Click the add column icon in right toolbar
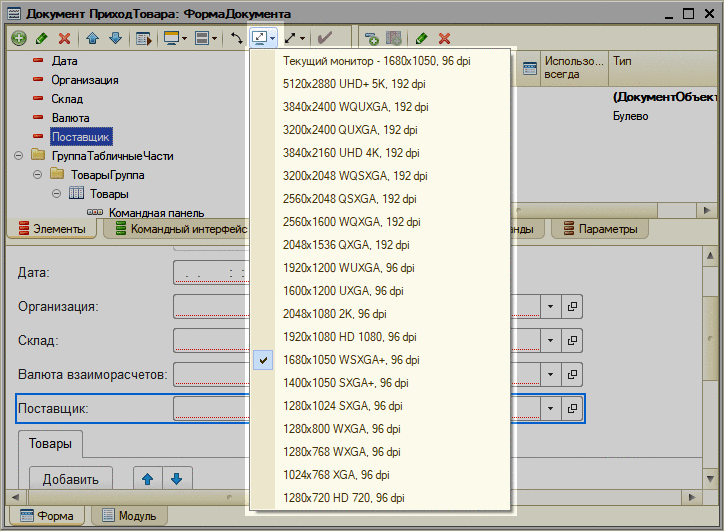 pos(393,38)
